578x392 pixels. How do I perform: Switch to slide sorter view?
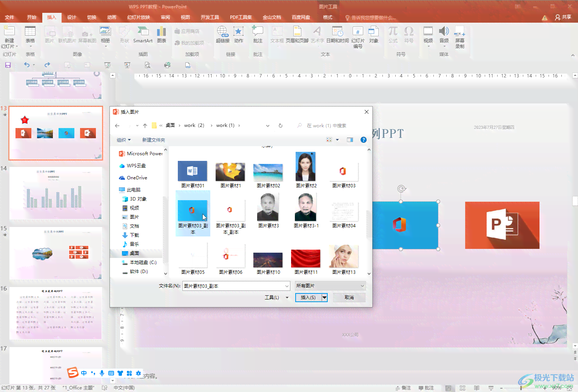462,388
